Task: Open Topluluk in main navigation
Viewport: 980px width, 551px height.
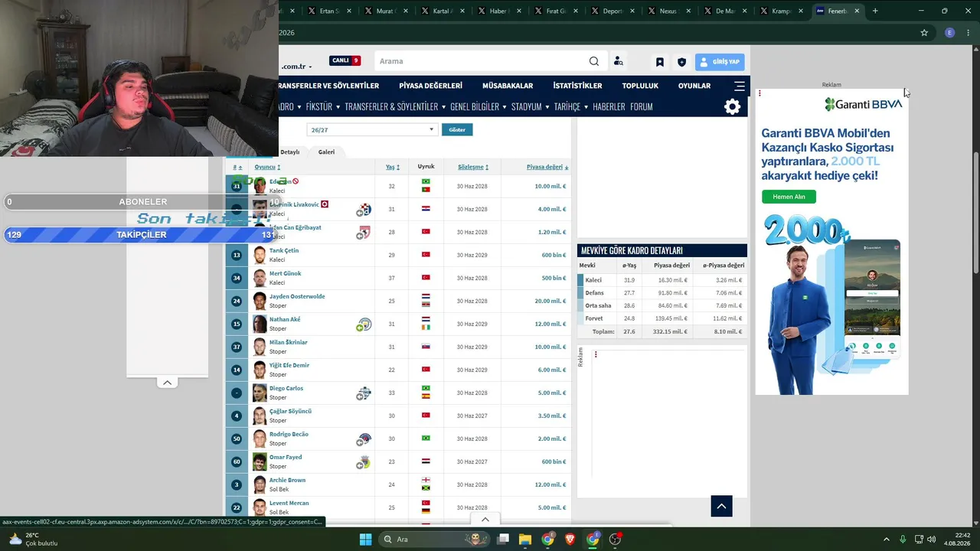Action: coord(640,86)
